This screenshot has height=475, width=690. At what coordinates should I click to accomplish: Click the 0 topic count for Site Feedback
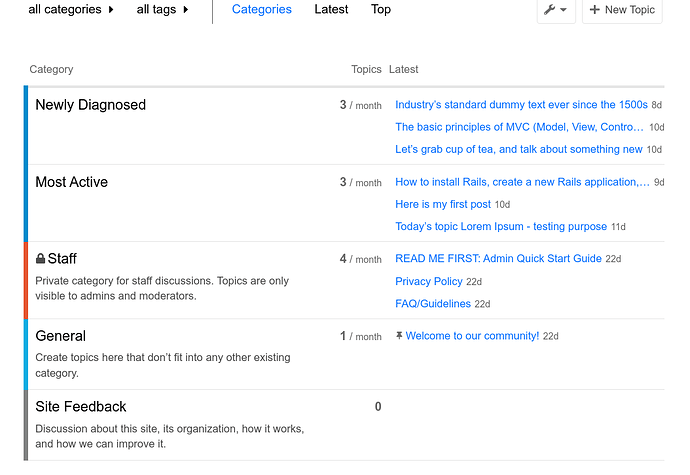[x=378, y=407]
